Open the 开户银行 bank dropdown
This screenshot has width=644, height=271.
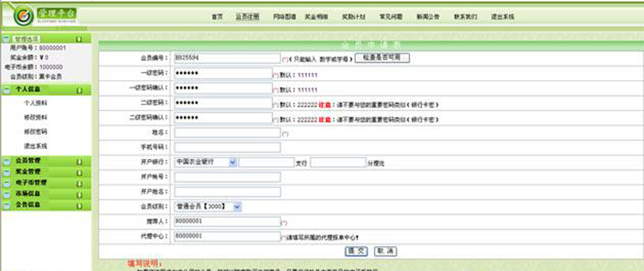205,162
